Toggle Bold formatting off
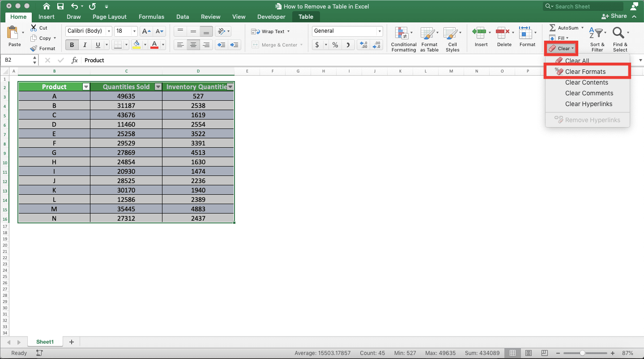Viewport: 644px width, 359px height. click(72, 45)
